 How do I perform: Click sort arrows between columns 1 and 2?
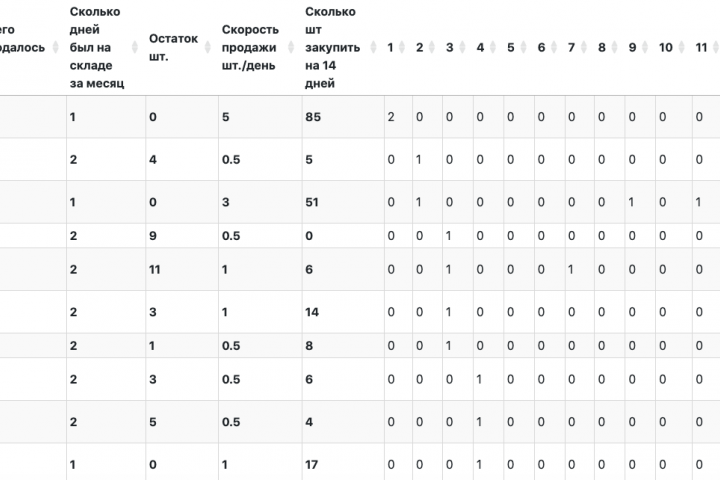point(404,47)
